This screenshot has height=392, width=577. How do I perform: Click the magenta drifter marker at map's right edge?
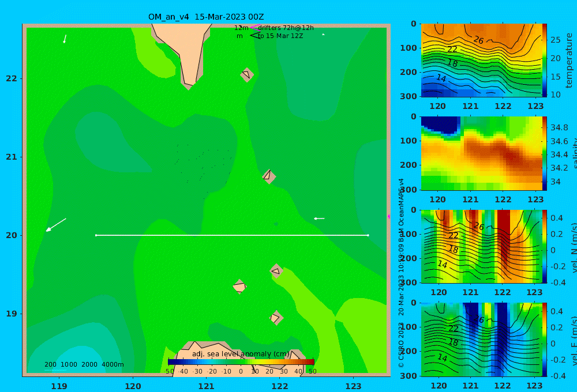pyautogui.click(x=389, y=217)
